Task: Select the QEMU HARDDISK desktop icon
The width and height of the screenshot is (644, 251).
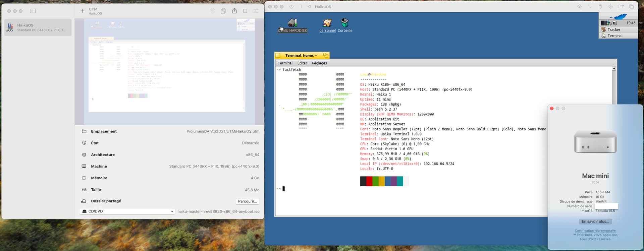Action: click(x=292, y=25)
